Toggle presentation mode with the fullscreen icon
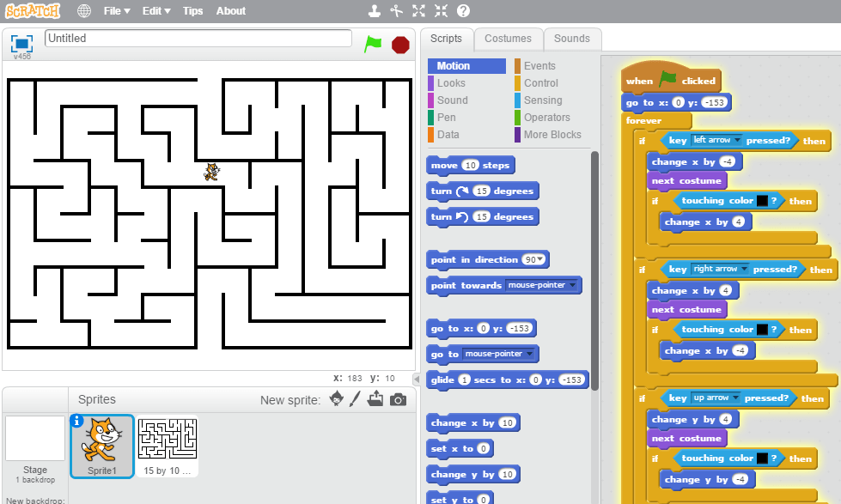This screenshot has width=841, height=504. [21, 42]
